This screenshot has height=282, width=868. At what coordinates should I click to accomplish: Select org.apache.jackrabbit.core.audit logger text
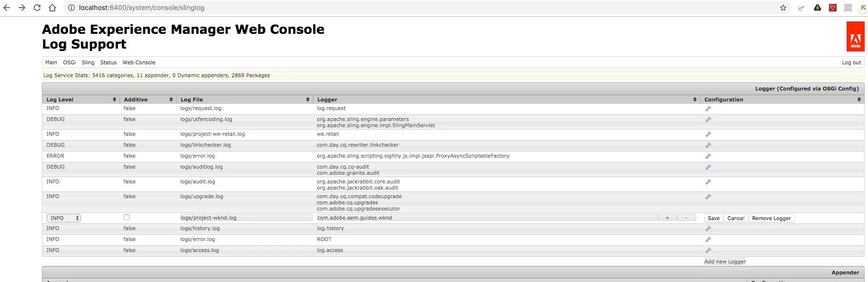click(358, 182)
